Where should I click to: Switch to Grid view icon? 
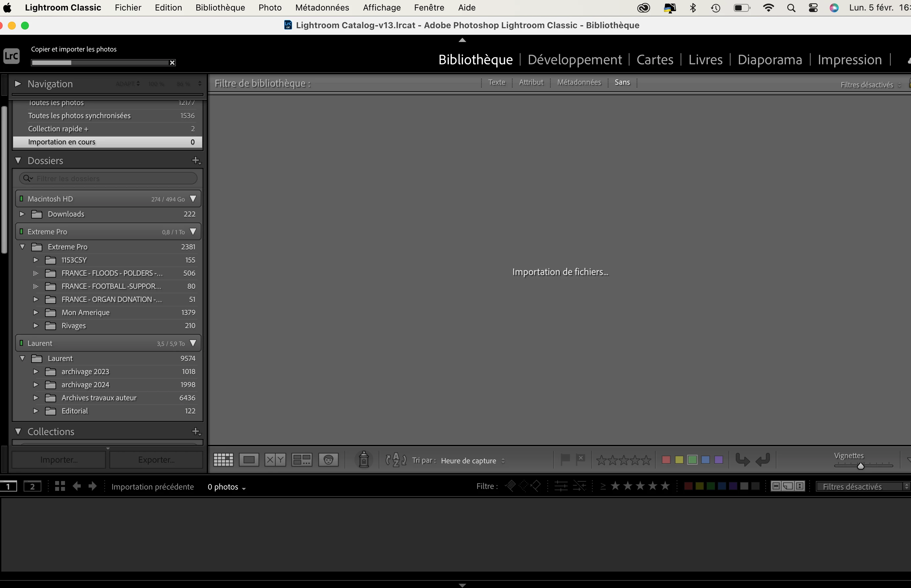coord(223,460)
